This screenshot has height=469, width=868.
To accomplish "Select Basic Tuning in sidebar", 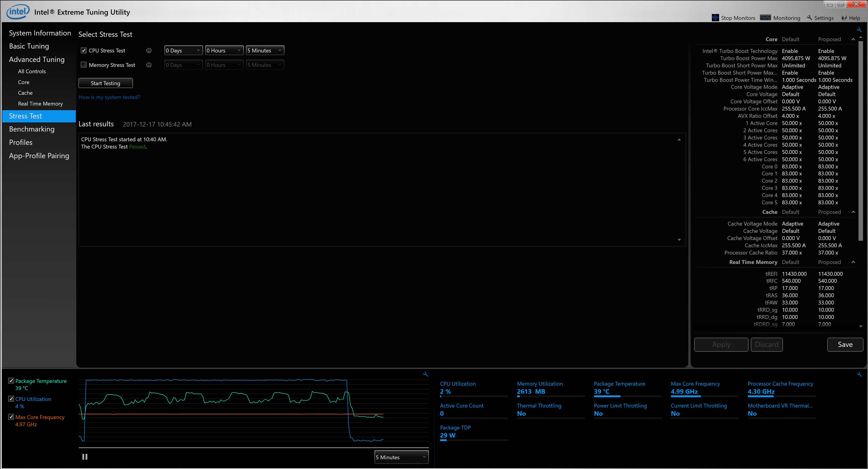I will pyautogui.click(x=29, y=47).
